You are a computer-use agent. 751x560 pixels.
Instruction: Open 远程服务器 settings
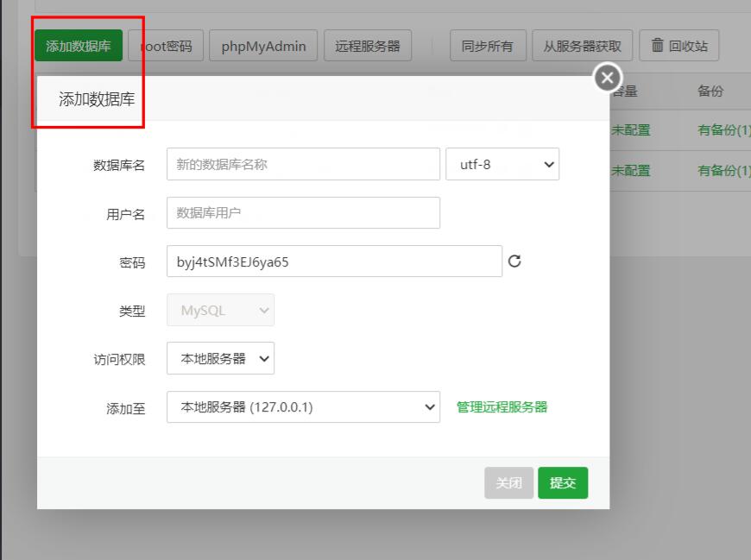click(x=368, y=46)
